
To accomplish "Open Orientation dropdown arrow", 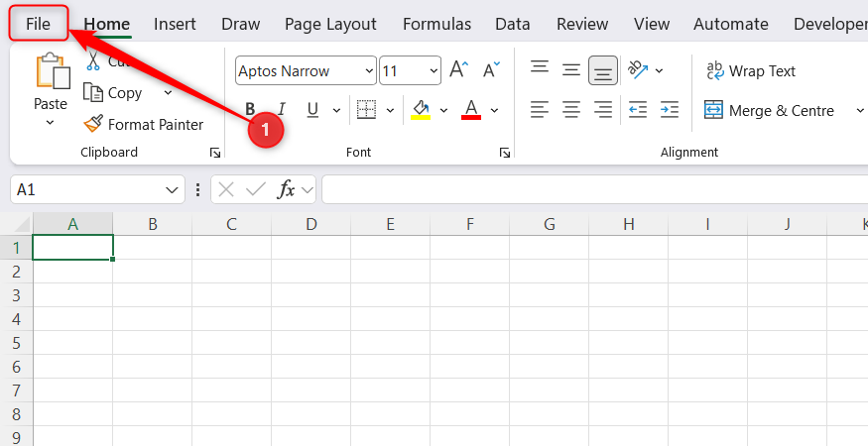I will (659, 70).
